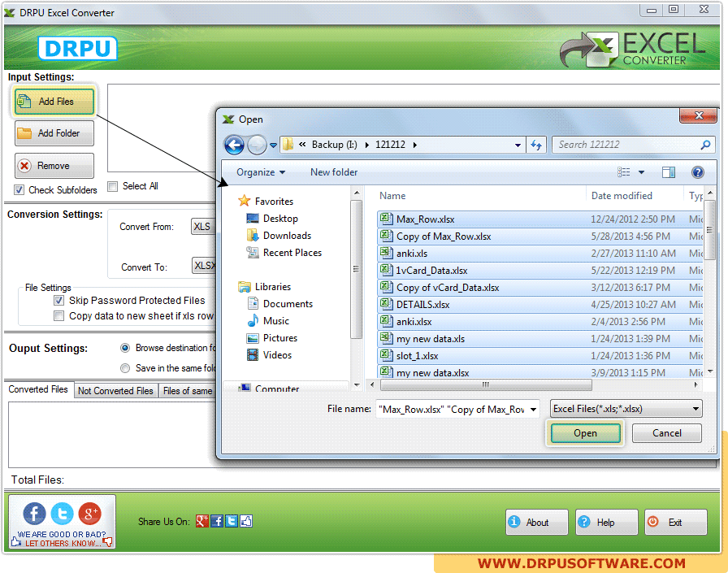
Task: Select Save in the same folder option
Action: [x=125, y=368]
